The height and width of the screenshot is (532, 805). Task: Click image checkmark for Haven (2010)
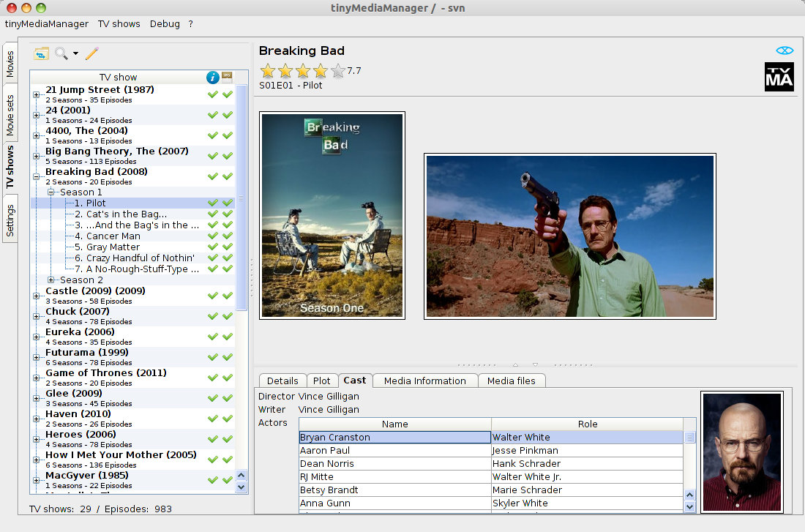[x=228, y=419]
